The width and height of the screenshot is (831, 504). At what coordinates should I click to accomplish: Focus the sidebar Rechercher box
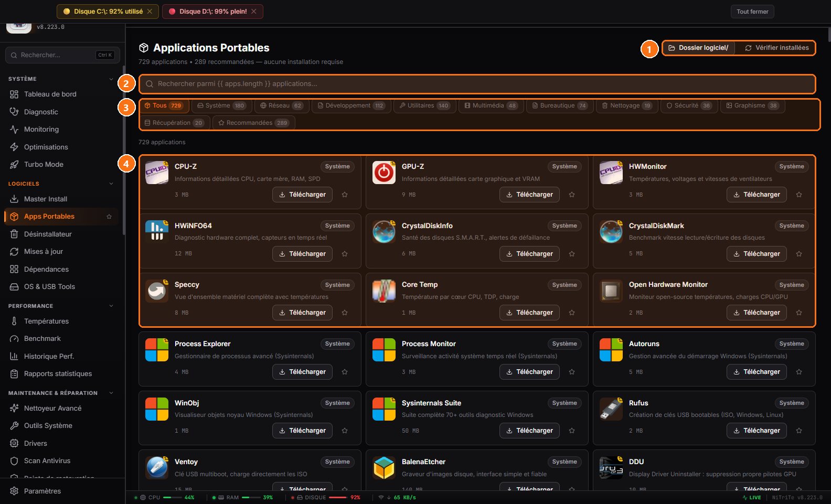pos(62,55)
